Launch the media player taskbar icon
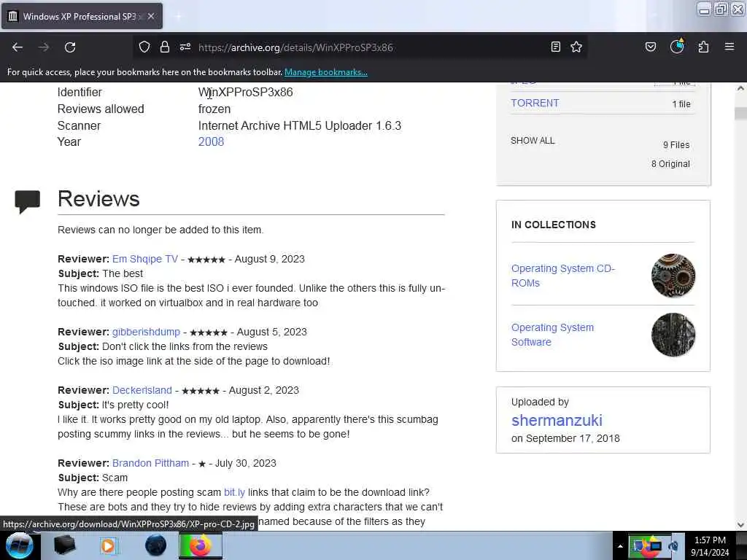The width and height of the screenshot is (747, 560). 108,545
